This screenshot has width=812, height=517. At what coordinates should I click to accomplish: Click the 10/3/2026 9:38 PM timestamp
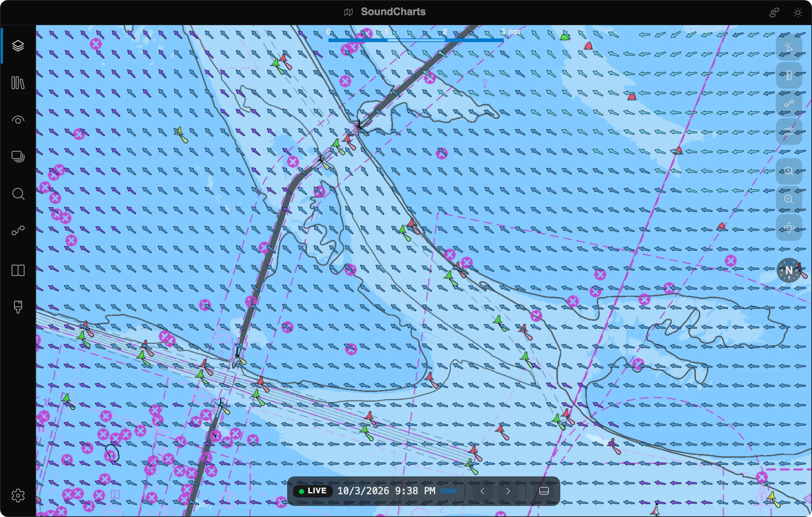pyautogui.click(x=386, y=491)
